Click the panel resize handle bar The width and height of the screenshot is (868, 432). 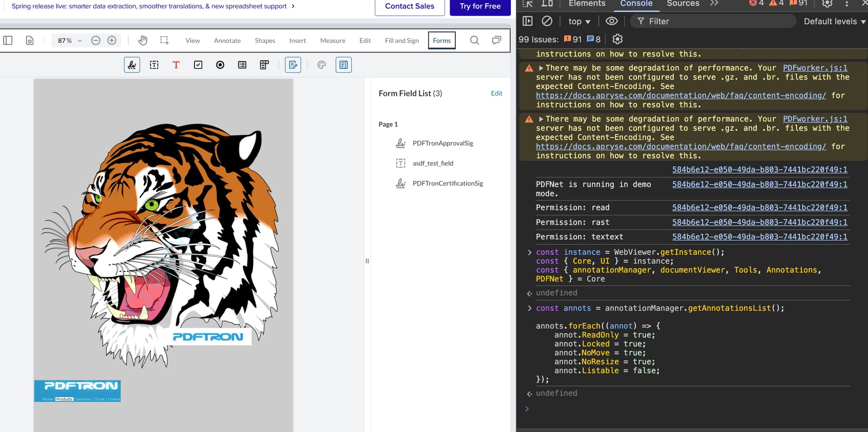tap(367, 261)
